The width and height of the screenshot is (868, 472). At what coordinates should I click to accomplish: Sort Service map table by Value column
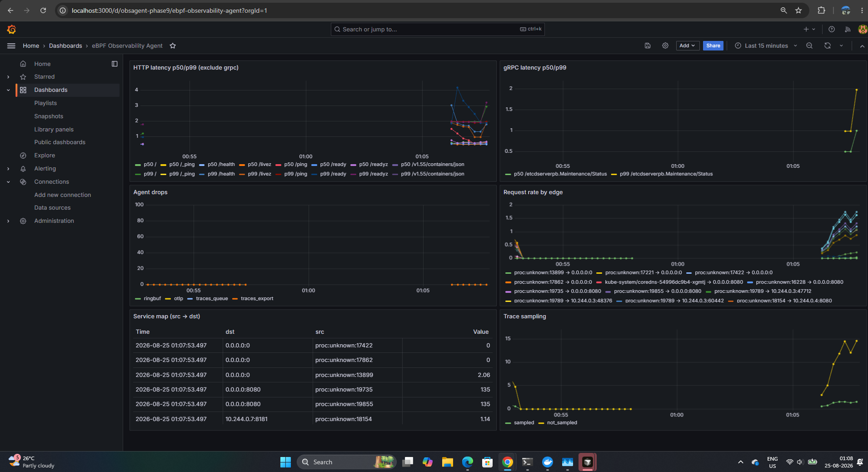[x=481, y=332]
